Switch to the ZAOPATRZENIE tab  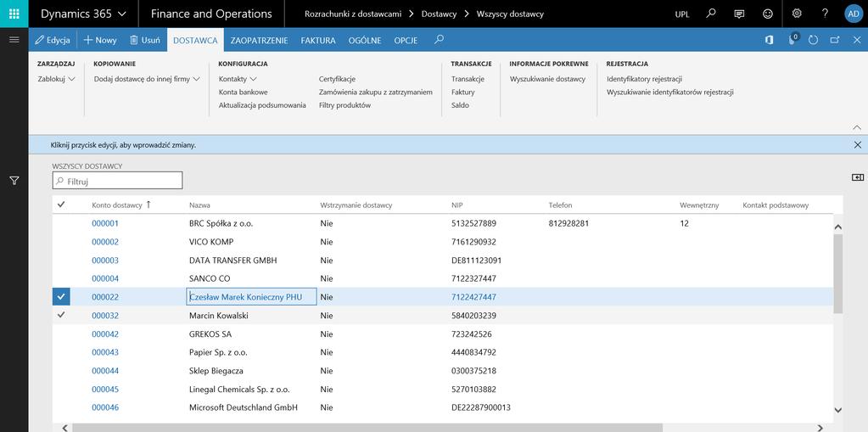pyautogui.click(x=259, y=40)
